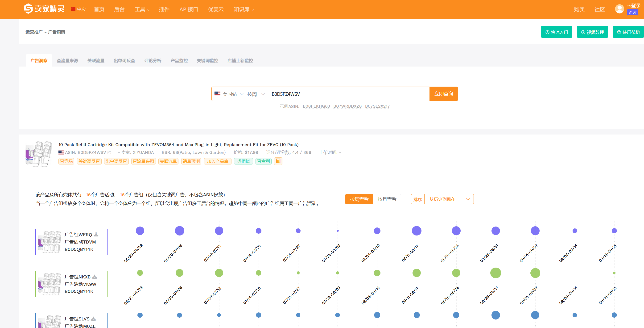Viewport: 644px width, 328px height.
Task: Open the external link icon beside the ASIN
Action: [x=109, y=152]
